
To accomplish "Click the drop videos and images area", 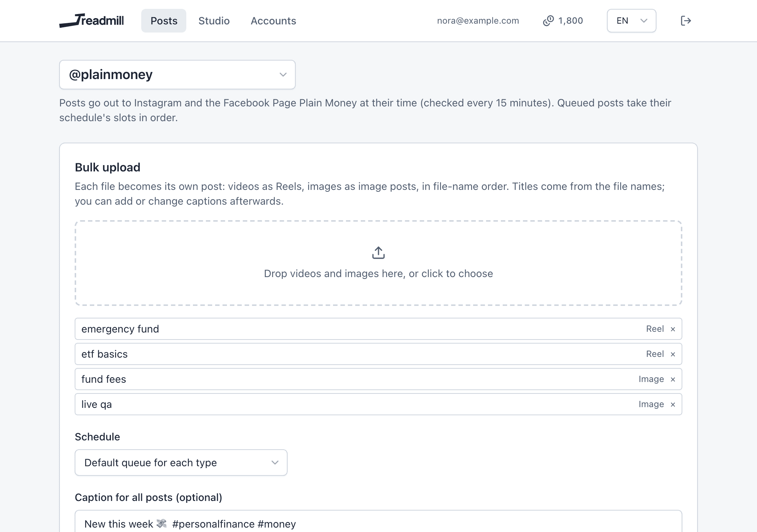I will click(x=378, y=263).
